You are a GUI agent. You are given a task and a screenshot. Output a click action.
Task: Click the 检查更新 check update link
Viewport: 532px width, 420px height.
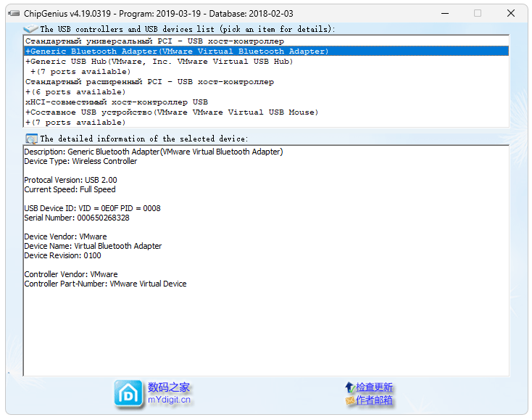pyautogui.click(x=374, y=387)
